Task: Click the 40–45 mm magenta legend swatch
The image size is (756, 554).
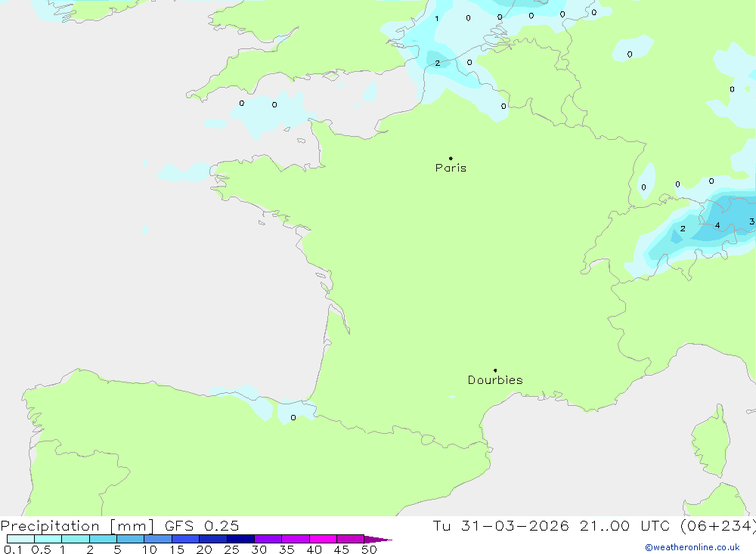Action: pyautogui.click(x=323, y=539)
